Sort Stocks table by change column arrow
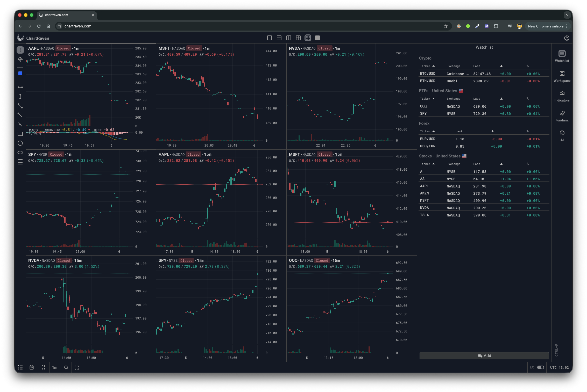587x392 pixels. click(501, 164)
